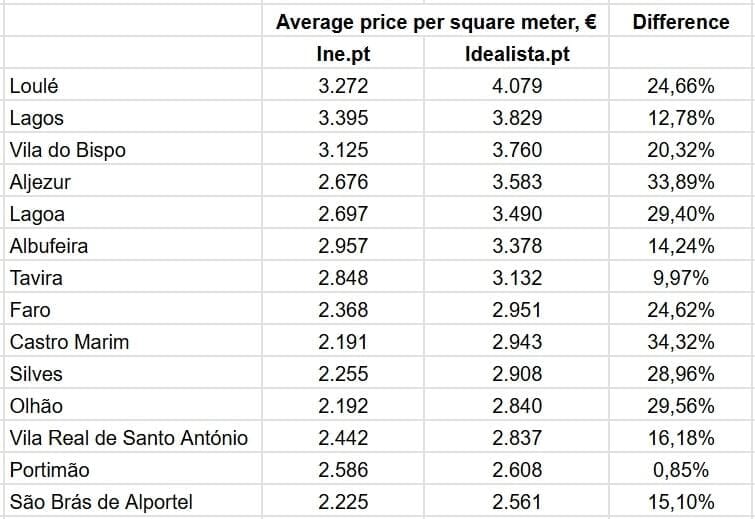The image size is (755, 519).
Task: Select Castro Marim difference 34,32%
Action: coord(681,342)
